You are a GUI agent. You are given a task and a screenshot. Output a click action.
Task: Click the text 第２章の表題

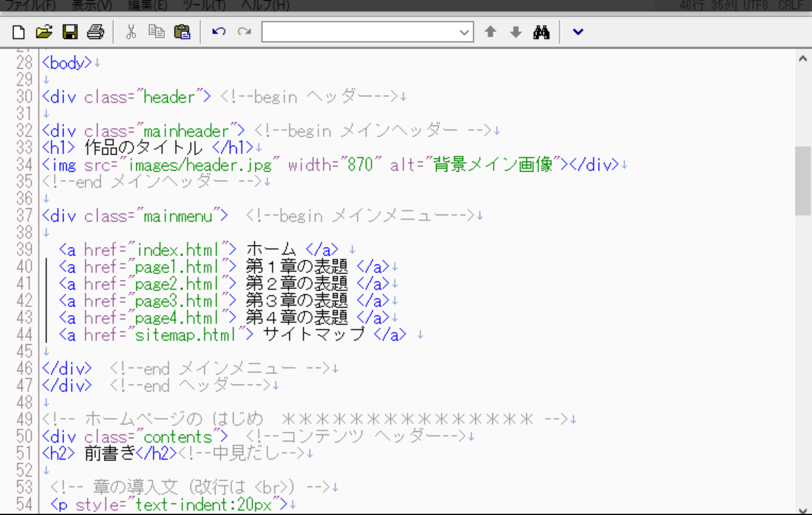(x=297, y=284)
